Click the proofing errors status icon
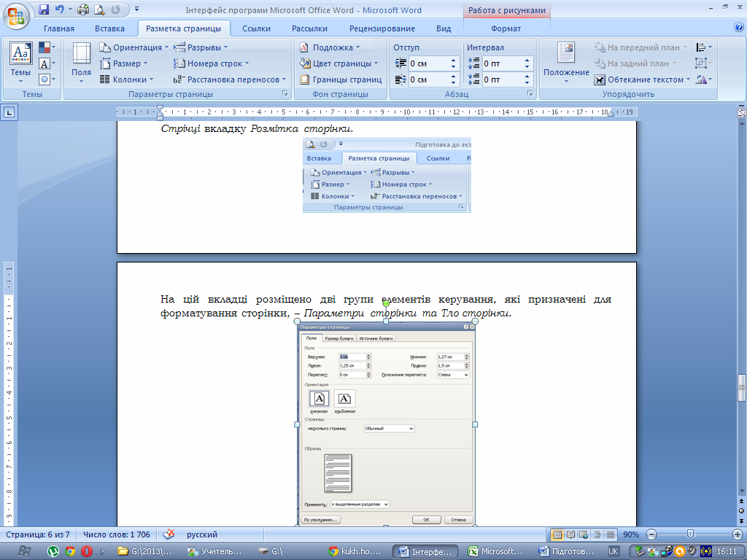 169,534
